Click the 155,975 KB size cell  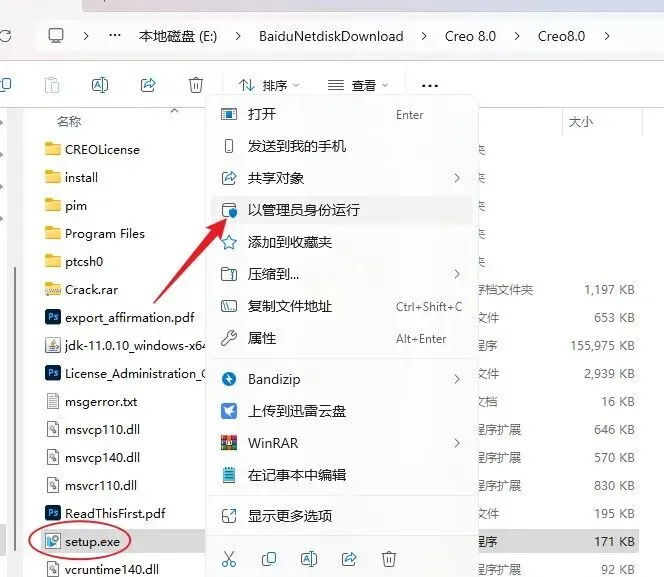point(602,345)
